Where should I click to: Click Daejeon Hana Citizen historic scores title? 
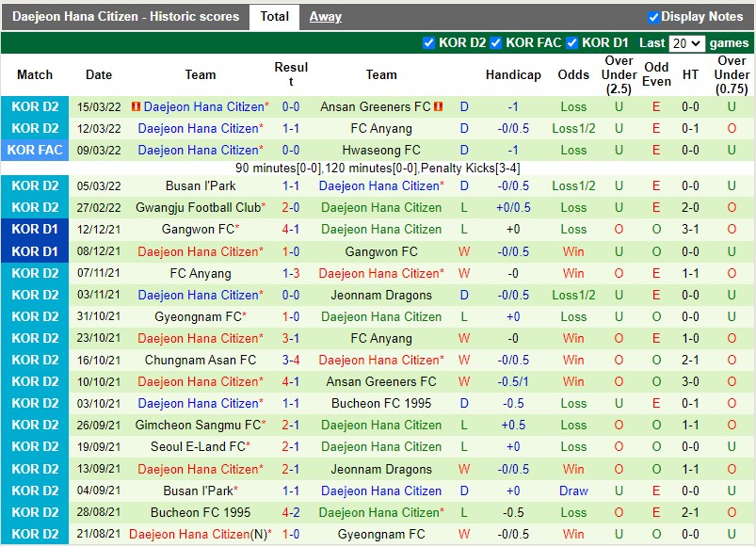tap(126, 17)
